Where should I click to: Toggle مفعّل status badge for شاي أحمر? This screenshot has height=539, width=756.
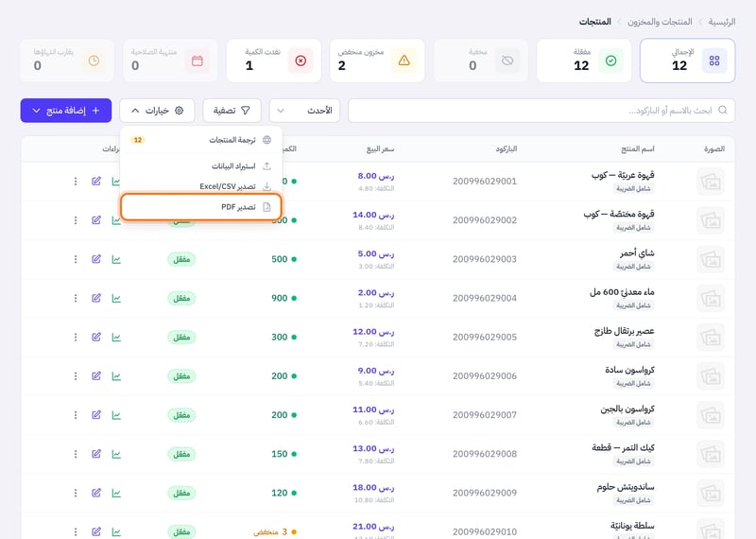tap(181, 259)
